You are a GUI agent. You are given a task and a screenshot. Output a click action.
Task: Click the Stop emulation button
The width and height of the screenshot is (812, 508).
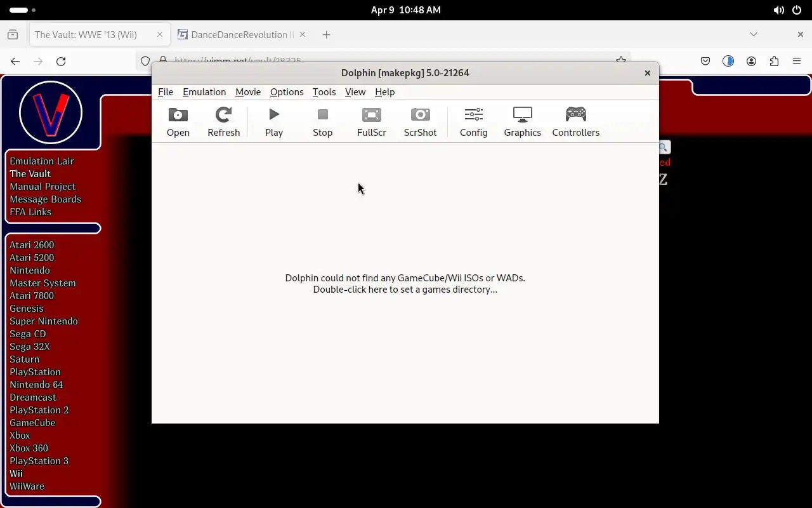click(322, 122)
